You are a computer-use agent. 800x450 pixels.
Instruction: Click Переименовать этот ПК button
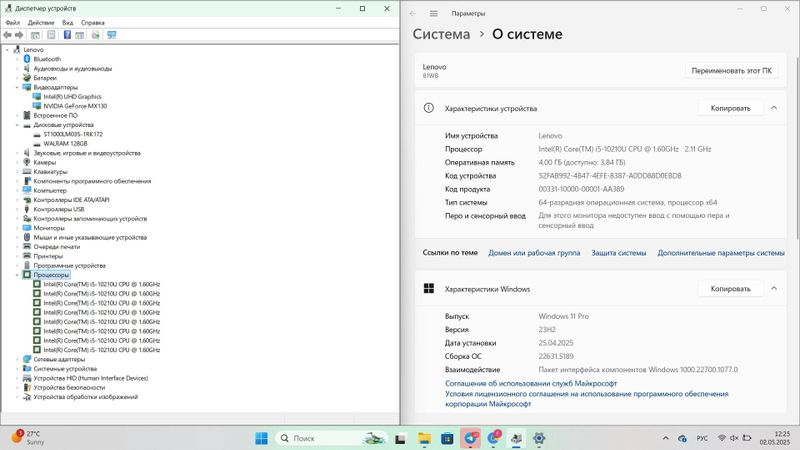[732, 70]
